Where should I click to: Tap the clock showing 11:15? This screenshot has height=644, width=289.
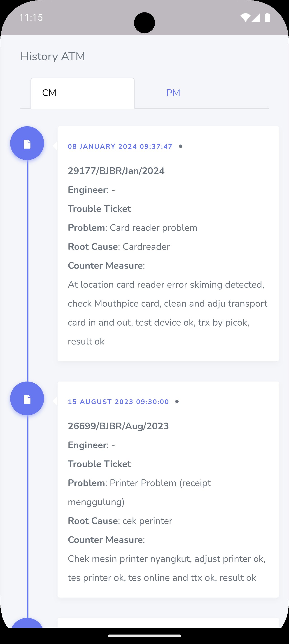pyautogui.click(x=31, y=18)
